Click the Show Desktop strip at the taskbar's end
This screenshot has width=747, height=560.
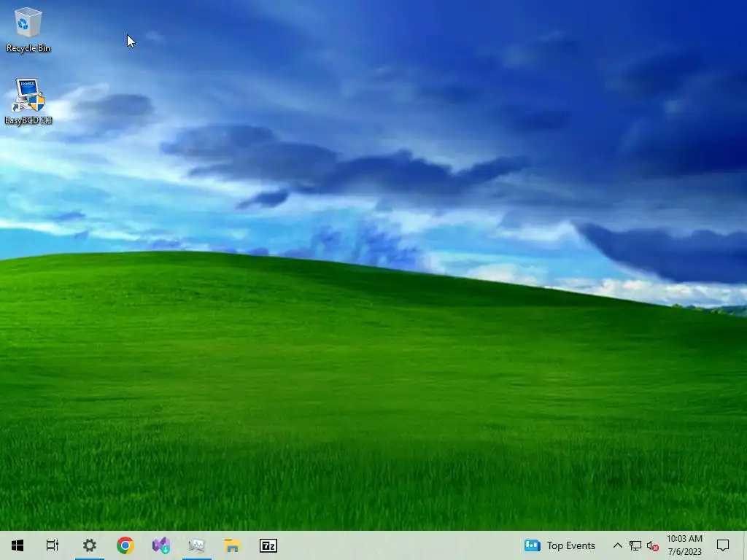tap(745, 545)
